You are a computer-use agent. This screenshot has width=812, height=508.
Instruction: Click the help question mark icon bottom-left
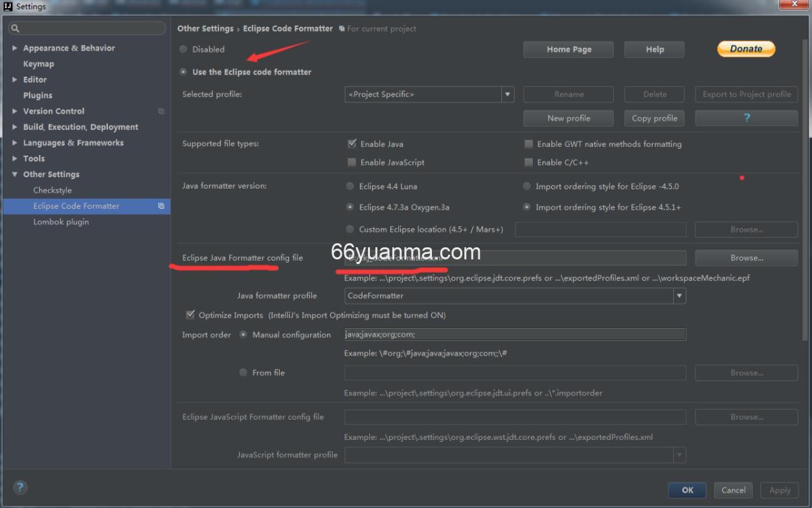(x=20, y=488)
